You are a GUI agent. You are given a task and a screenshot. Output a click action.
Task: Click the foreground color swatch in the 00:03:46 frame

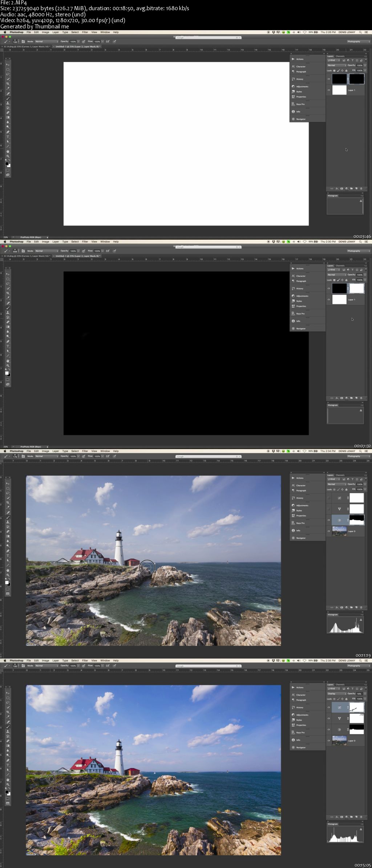[x=7, y=164]
